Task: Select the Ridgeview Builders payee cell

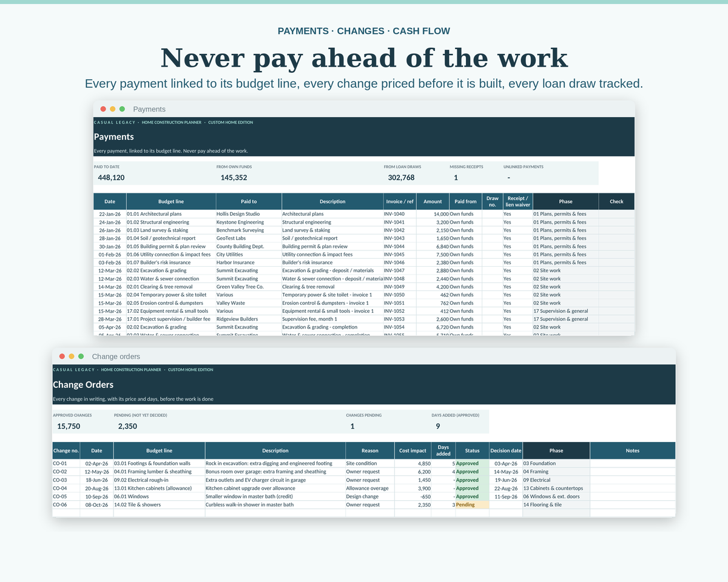Action: [249, 319]
